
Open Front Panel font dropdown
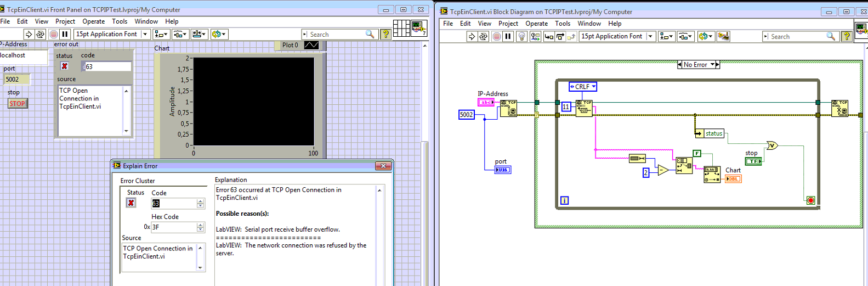coord(145,34)
